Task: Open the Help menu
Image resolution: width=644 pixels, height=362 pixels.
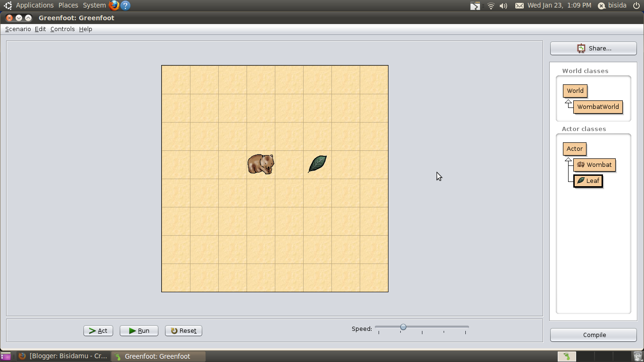Action: [86, 29]
